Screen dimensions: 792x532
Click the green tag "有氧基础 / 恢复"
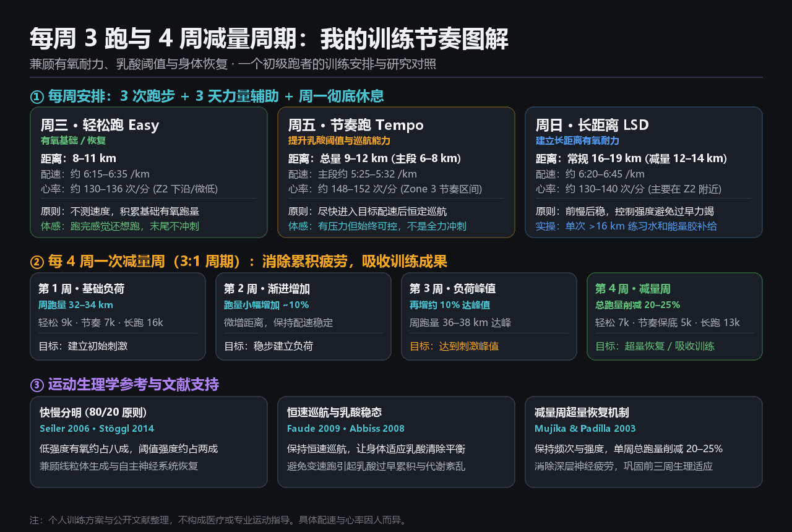point(73,140)
